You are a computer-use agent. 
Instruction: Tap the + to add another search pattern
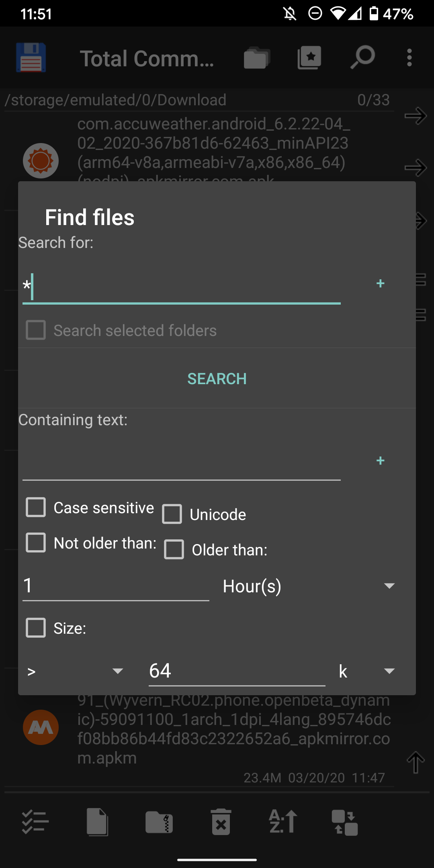pyautogui.click(x=380, y=283)
